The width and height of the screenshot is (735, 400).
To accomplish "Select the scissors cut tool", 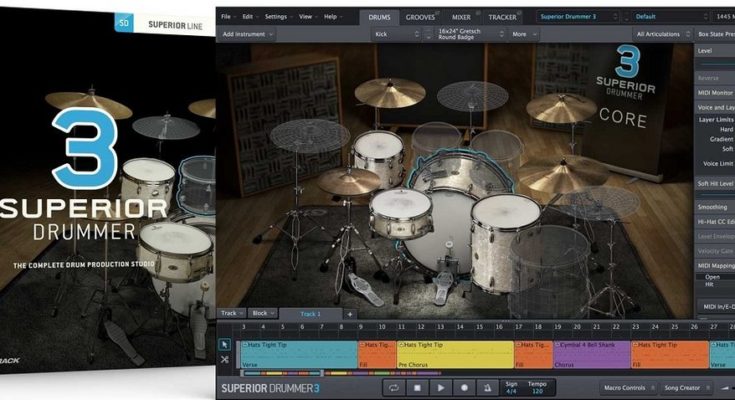I will point(225,360).
